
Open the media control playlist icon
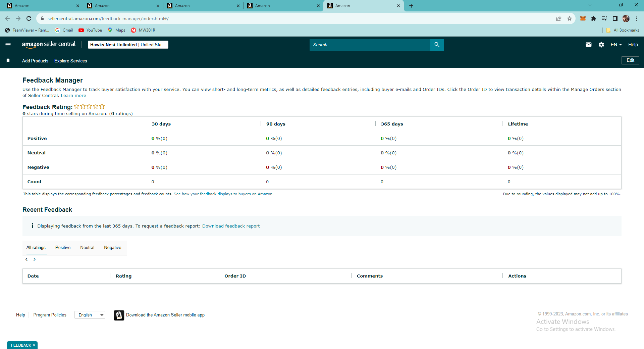[x=604, y=18]
